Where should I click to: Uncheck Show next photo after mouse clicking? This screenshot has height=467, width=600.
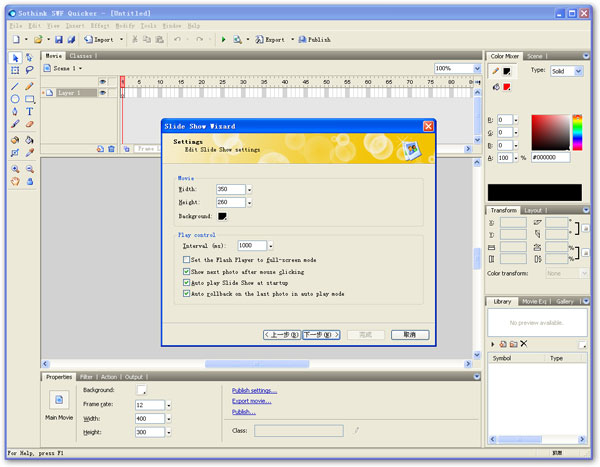186,272
